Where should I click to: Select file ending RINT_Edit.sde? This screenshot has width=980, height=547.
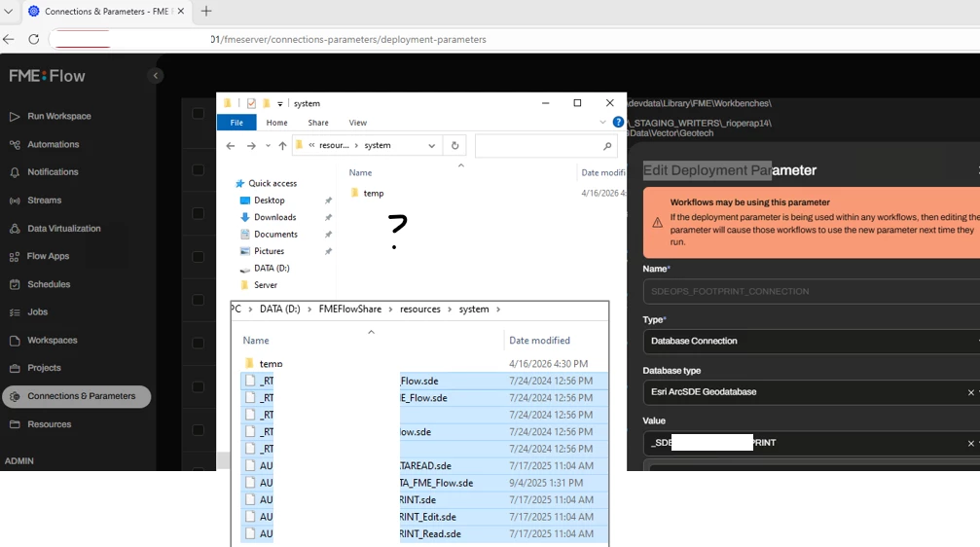(x=424, y=517)
